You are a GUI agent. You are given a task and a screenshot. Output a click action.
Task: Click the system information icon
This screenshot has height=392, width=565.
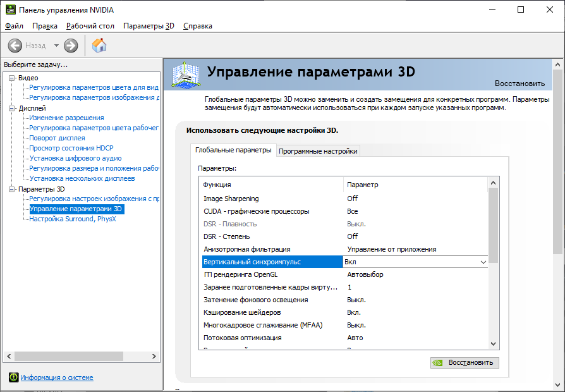tap(13, 377)
